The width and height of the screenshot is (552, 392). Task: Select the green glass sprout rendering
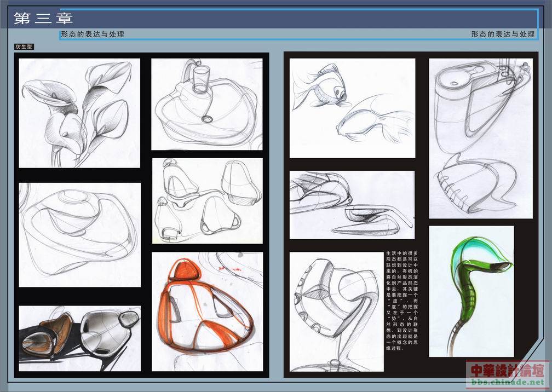tap(471, 291)
